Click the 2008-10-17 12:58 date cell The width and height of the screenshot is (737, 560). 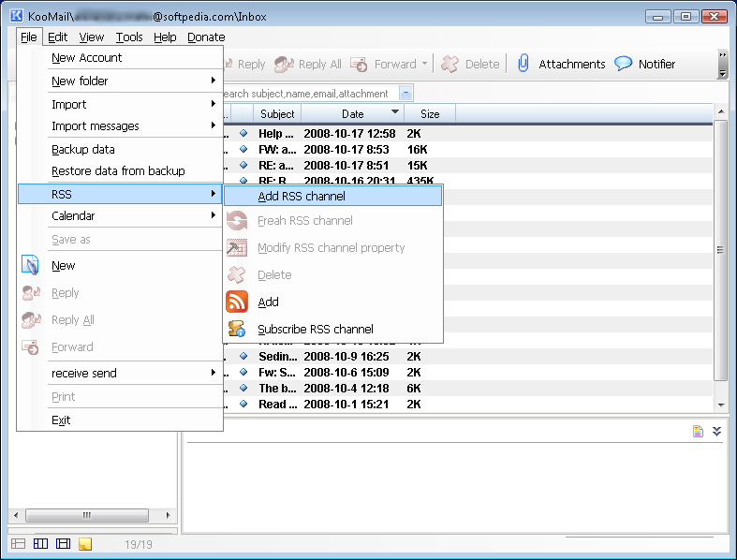[x=349, y=134]
